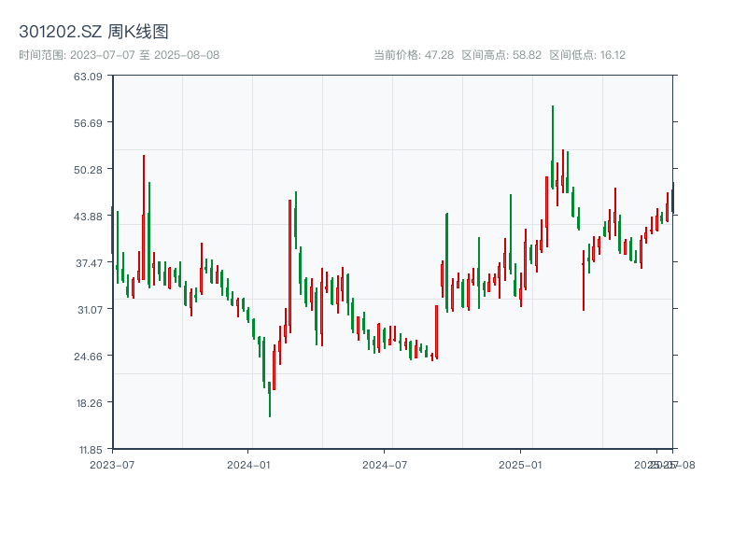The width and height of the screenshot is (747, 560).
Task: Click y-axis label 37.47
Action: click(x=89, y=263)
